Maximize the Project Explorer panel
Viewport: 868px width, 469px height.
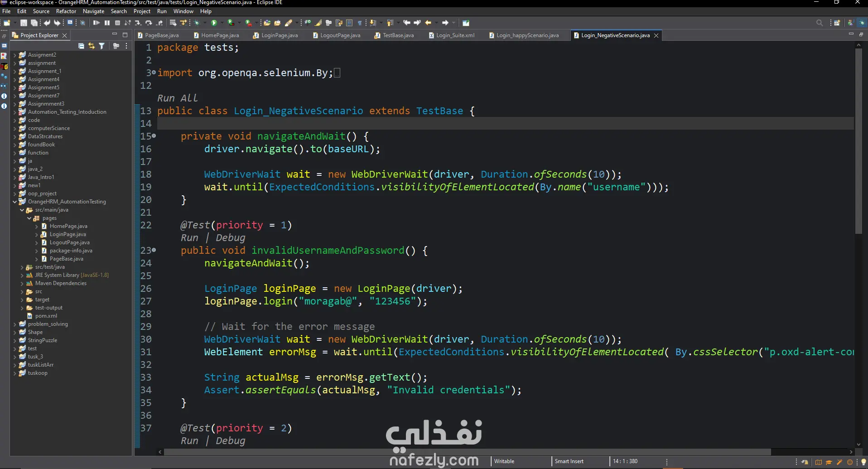click(125, 35)
